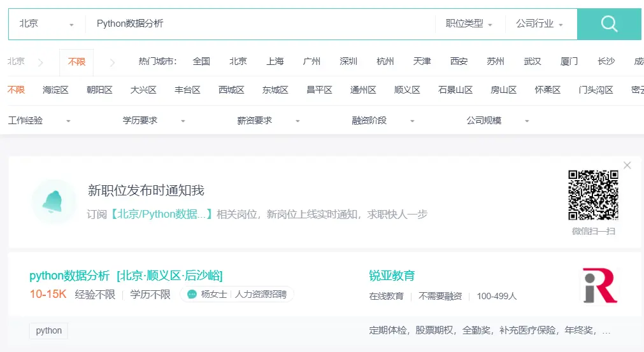
Task: Filter by 昌平区 district
Action: pyautogui.click(x=319, y=90)
